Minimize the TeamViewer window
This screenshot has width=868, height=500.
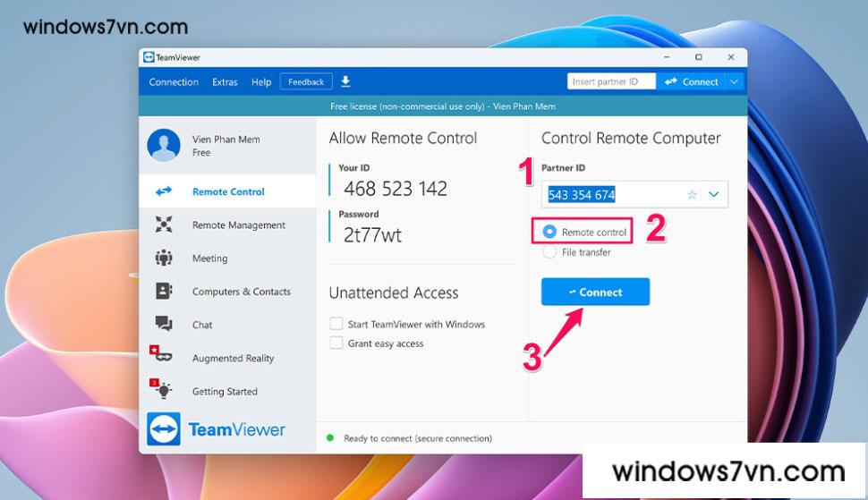(667, 57)
